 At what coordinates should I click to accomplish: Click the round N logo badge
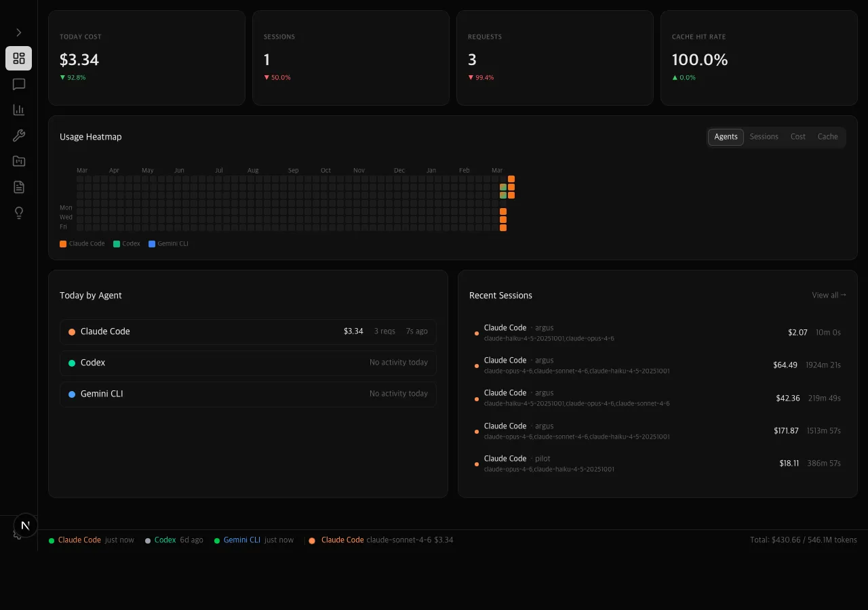coord(26,525)
